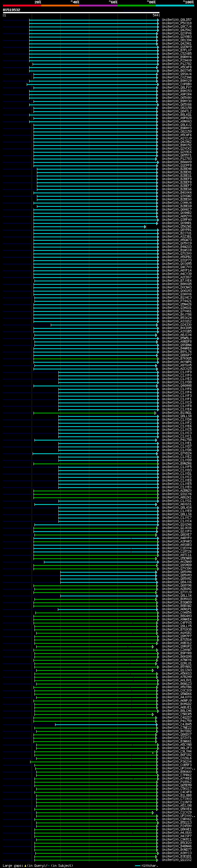The width and height of the screenshot is (197, 868).
Task: Select UniRef100_Q8LLS8 label
Action: click(176, 416)
